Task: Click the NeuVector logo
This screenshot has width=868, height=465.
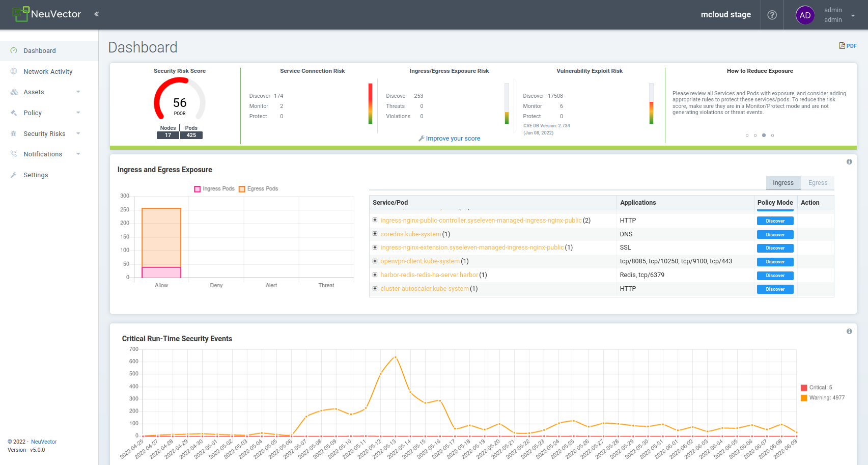Action: tap(47, 14)
